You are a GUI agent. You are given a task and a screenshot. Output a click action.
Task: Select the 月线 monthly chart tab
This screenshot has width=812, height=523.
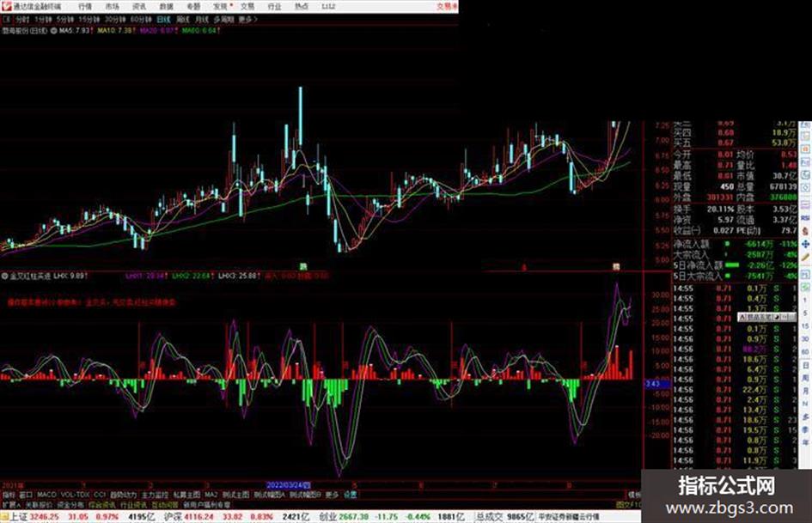click(201, 20)
